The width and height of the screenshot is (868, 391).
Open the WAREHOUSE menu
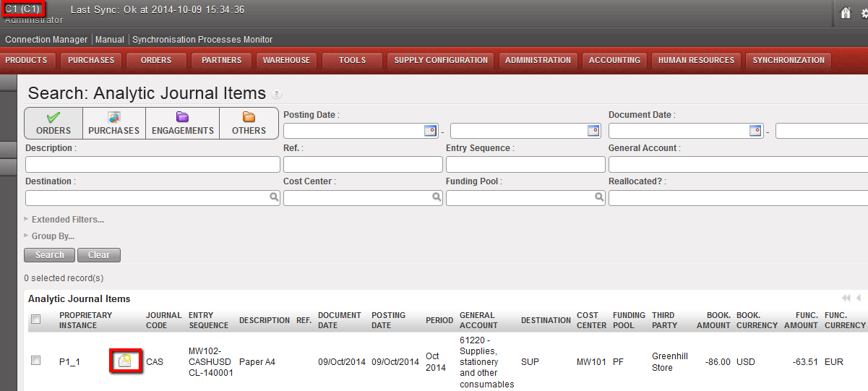pyautogui.click(x=286, y=61)
